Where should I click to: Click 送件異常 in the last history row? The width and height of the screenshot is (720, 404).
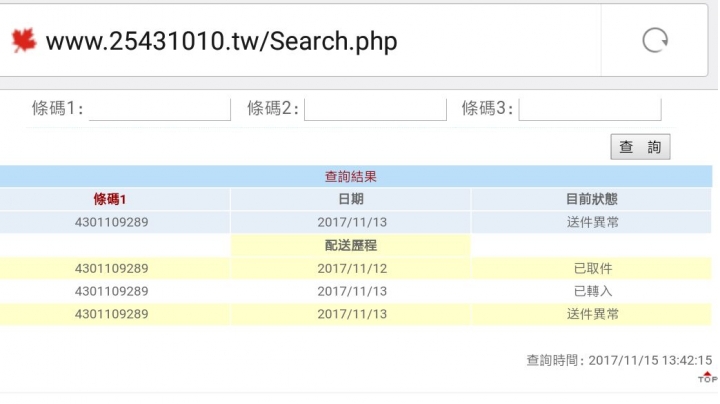click(x=593, y=314)
